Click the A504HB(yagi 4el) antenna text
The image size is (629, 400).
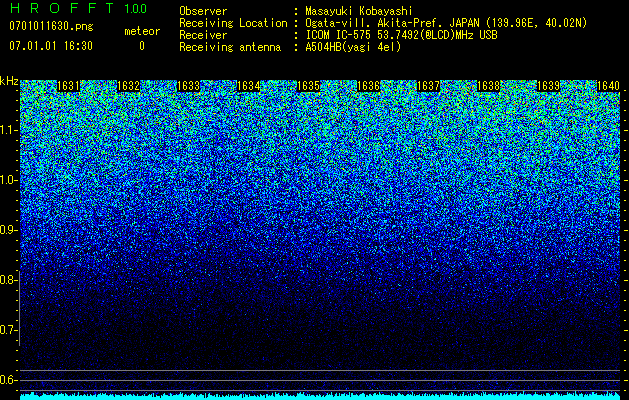353,47
